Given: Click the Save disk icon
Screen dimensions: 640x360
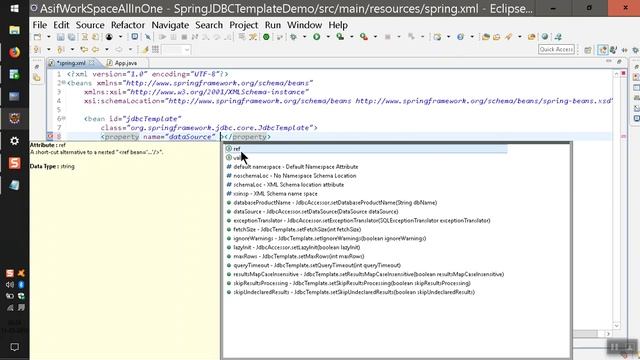Looking at the screenshot, I should 60,37.
